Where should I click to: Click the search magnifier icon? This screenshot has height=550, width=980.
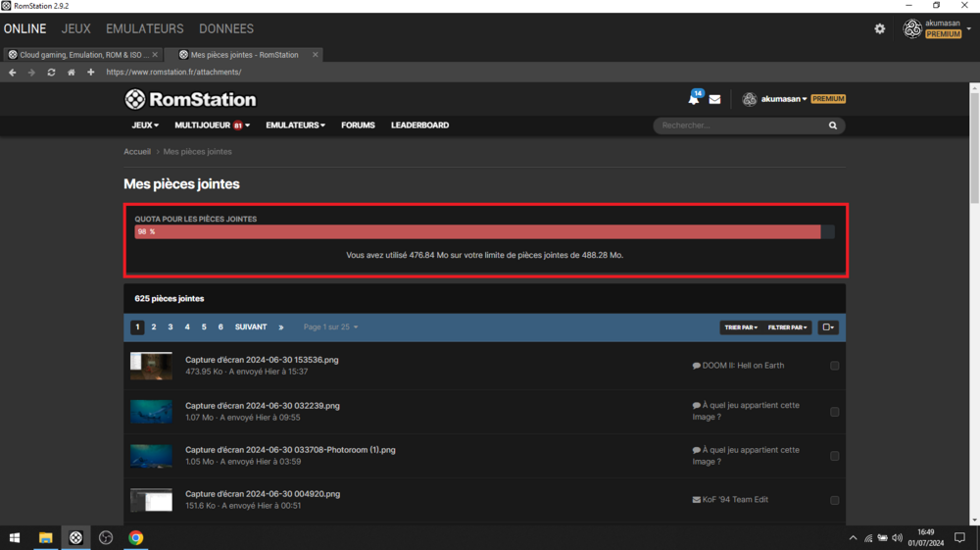[833, 125]
